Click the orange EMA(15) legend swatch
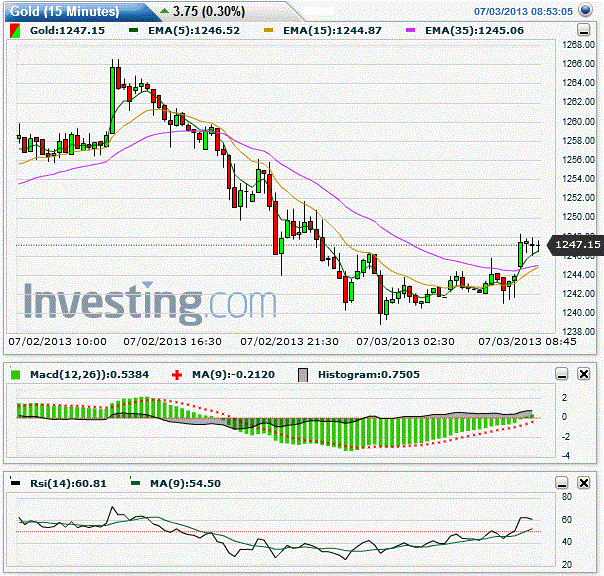604x576 pixels. click(x=268, y=30)
